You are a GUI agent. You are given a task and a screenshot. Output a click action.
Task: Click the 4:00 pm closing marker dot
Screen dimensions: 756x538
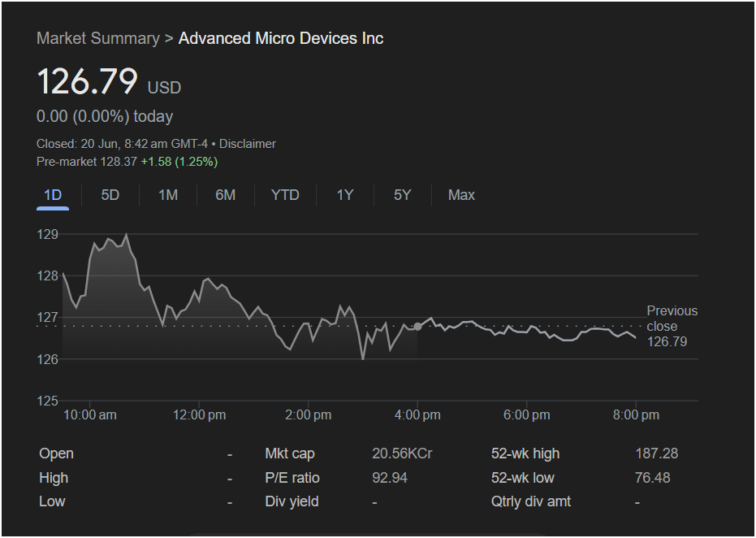[417, 327]
